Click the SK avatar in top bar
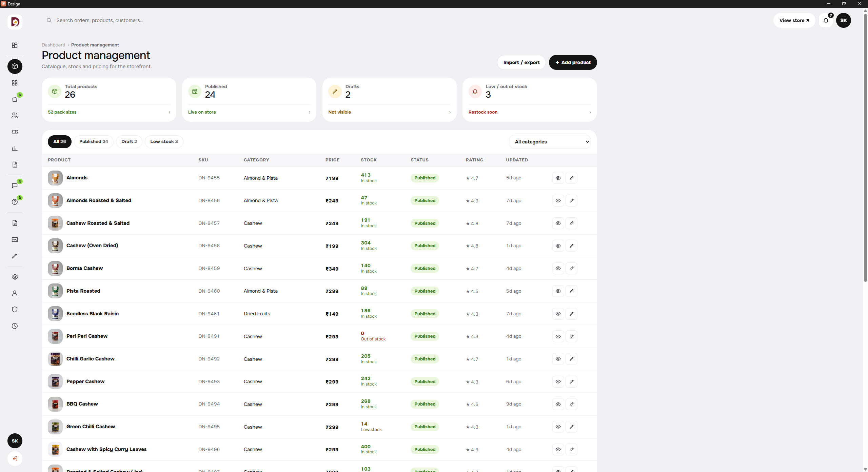Viewport: 868px width, 472px height. pyautogui.click(x=844, y=20)
